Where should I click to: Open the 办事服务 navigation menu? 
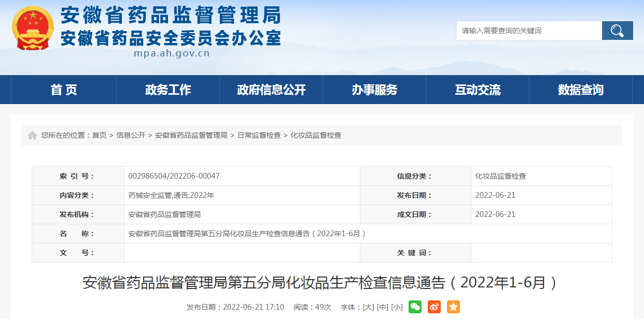(374, 90)
